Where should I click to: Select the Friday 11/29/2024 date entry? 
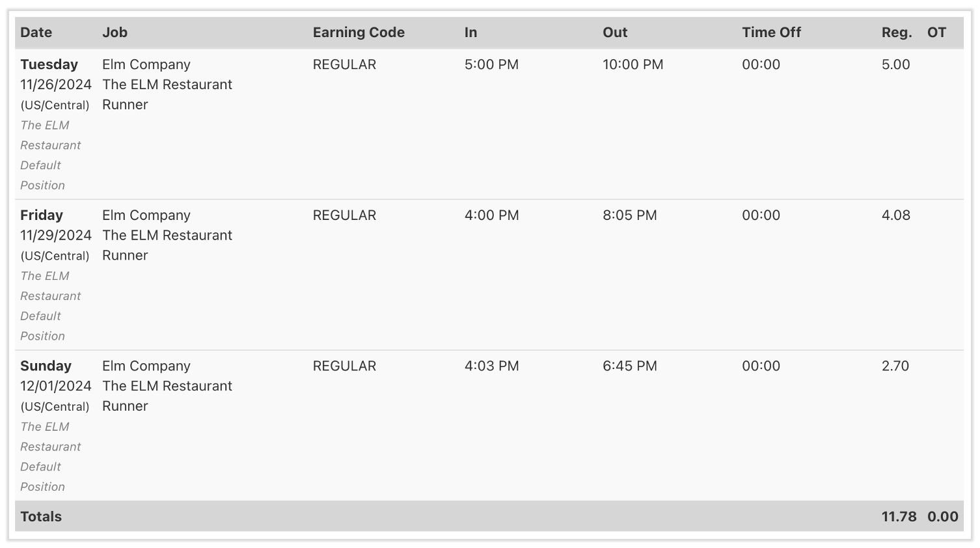tap(55, 225)
